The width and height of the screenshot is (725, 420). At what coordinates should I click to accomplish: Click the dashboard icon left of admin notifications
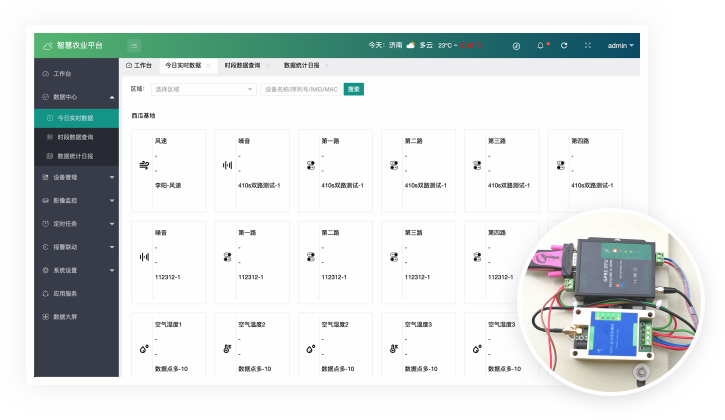point(516,45)
